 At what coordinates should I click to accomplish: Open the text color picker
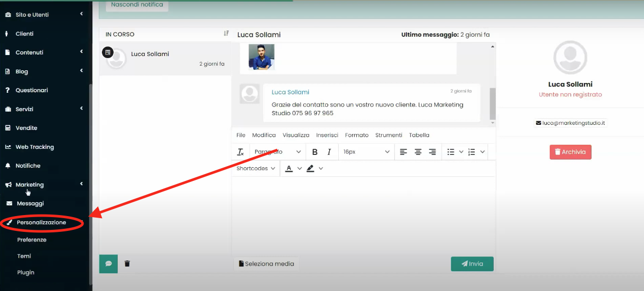(x=289, y=168)
